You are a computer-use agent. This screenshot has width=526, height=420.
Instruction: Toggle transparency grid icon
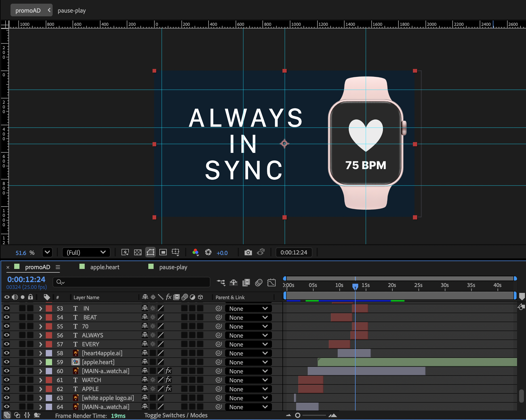pos(138,253)
